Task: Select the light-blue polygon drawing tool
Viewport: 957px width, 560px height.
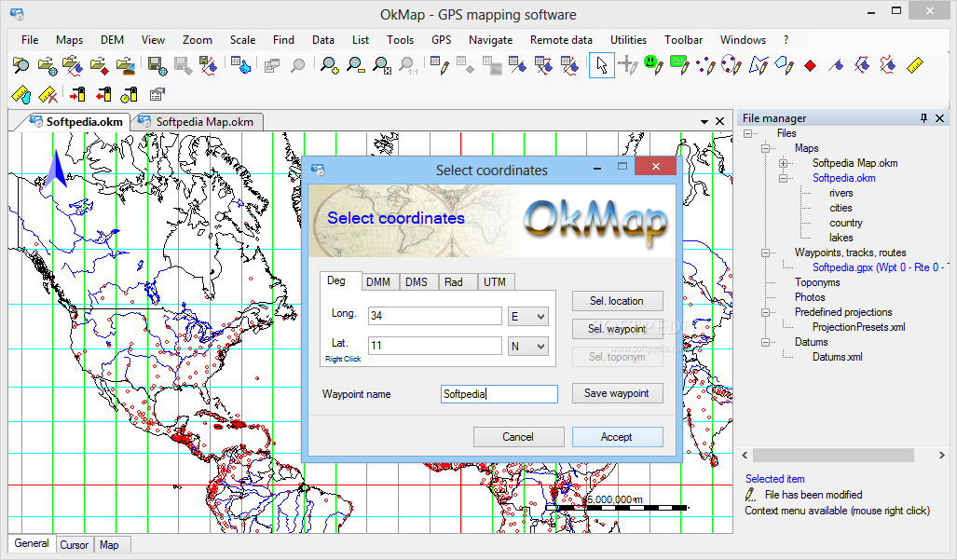Action: tap(785, 64)
